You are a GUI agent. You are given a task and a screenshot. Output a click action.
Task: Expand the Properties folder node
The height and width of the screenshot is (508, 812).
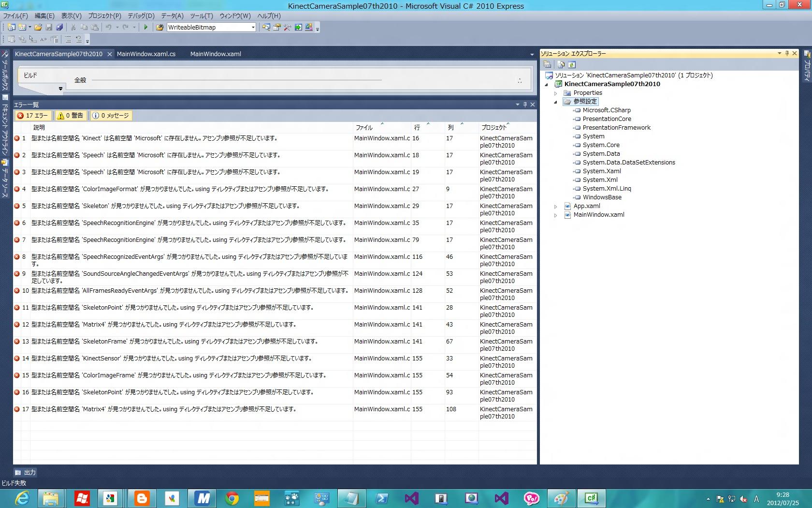[556, 93]
